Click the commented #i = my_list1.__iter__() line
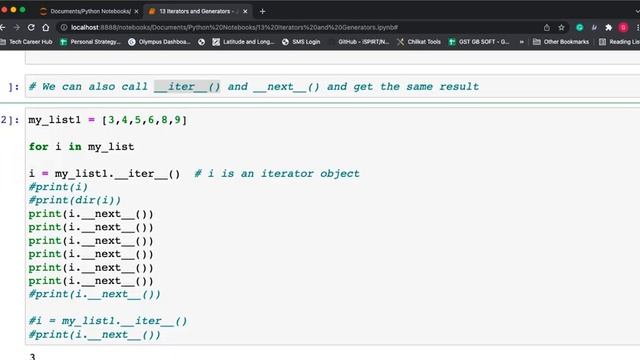 [x=108, y=321]
